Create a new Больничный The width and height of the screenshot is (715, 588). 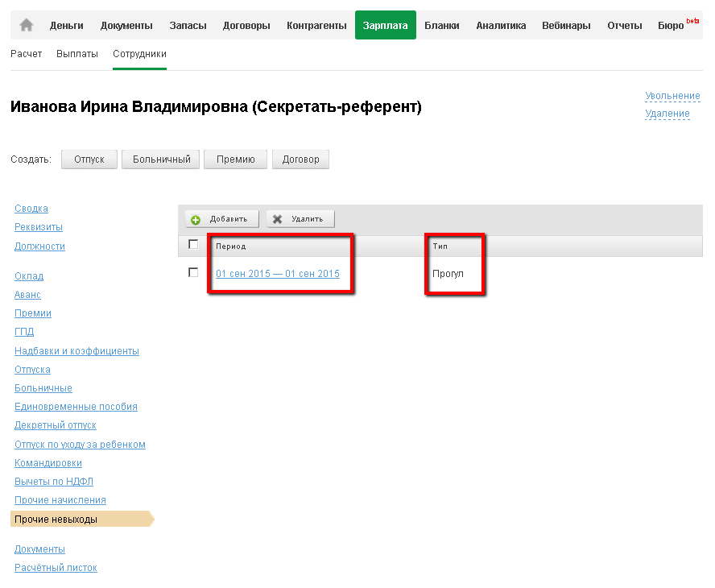pos(161,159)
